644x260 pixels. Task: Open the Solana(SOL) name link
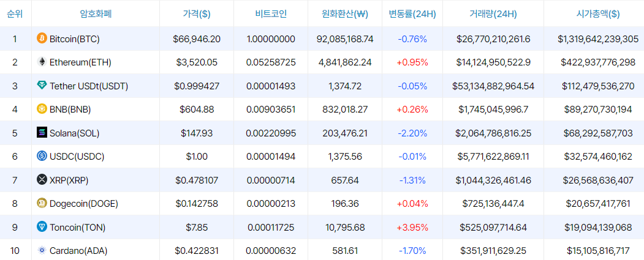click(74, 133)
